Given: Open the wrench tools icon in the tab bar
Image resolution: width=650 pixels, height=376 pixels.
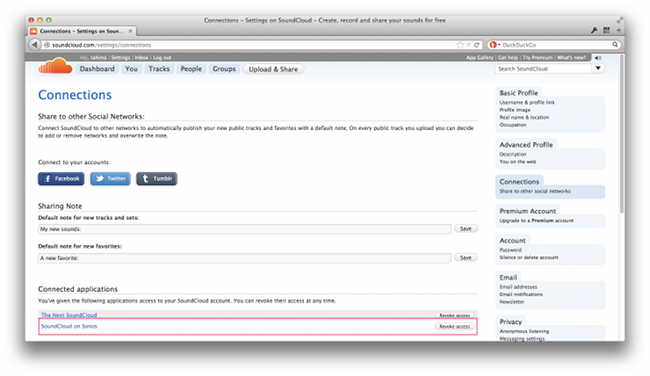Looking at the screenshot, I should (594, 30).
